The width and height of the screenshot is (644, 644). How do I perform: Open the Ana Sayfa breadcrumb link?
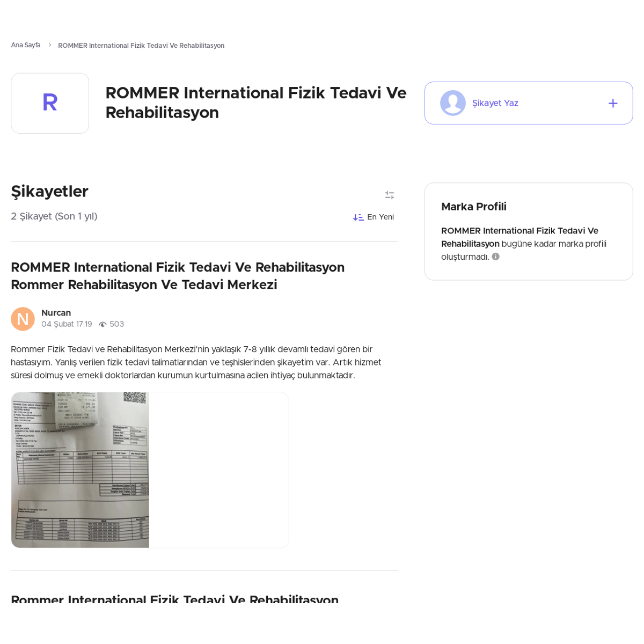tap(26, 45)
